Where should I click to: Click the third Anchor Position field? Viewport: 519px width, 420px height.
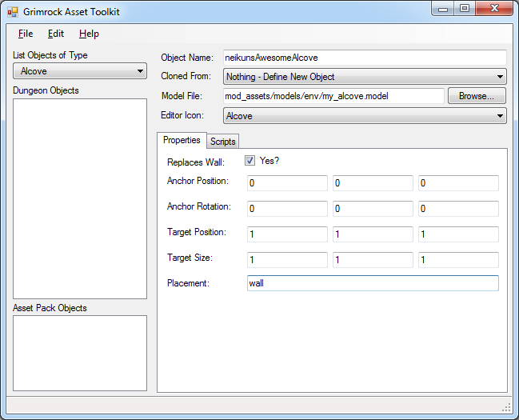pos(458,183)
